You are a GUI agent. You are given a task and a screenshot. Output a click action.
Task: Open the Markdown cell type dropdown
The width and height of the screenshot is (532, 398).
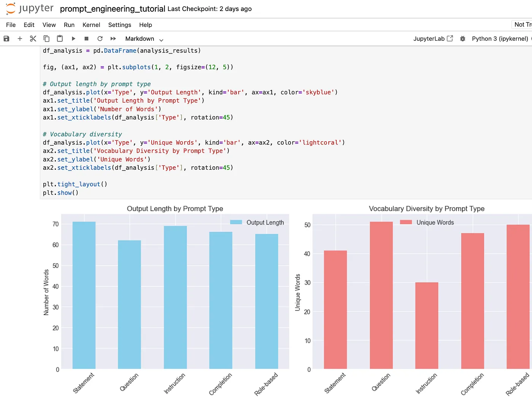[x=144, y=39]
